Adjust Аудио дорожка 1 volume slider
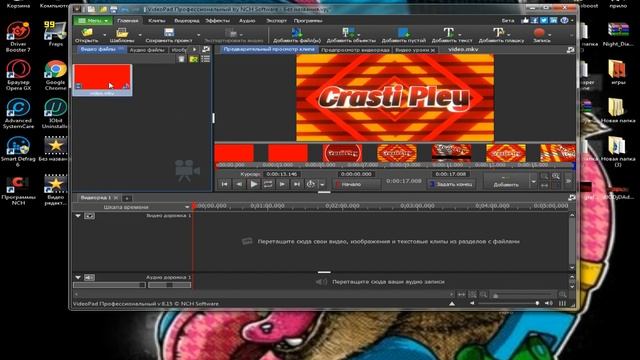Viewport: 640px width, 360px height. click(x=109, y=285)
